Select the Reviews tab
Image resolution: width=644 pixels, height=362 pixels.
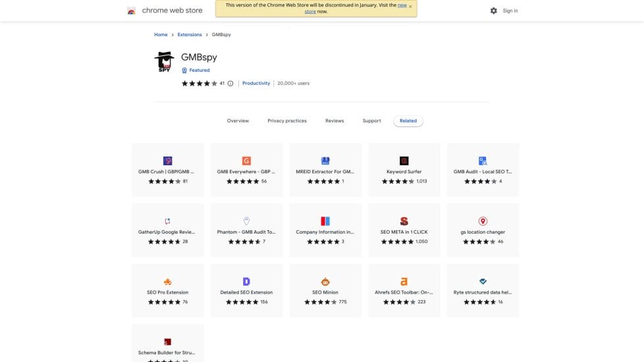click(335, 121)
